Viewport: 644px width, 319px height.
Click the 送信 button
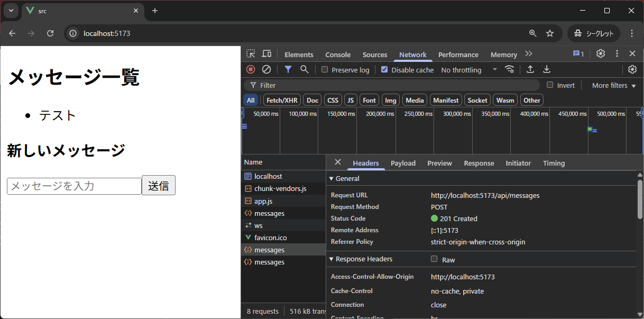point(159,186)
